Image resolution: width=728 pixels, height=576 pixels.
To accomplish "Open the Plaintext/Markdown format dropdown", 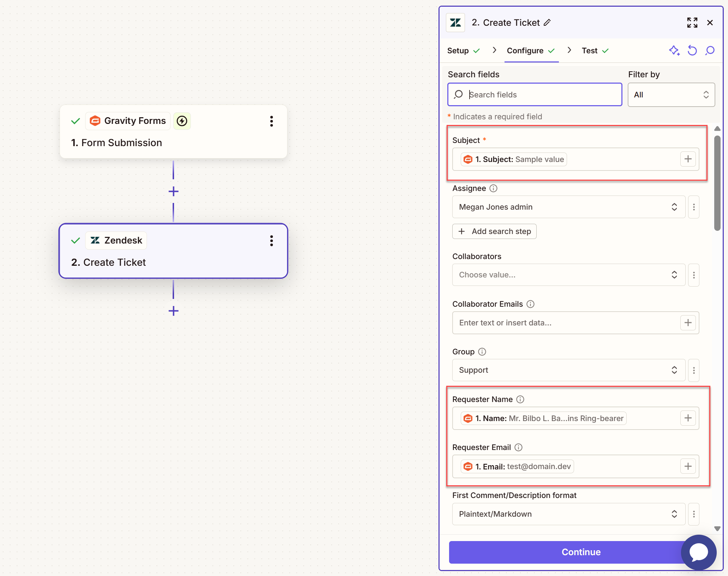I will coord(568,514).
